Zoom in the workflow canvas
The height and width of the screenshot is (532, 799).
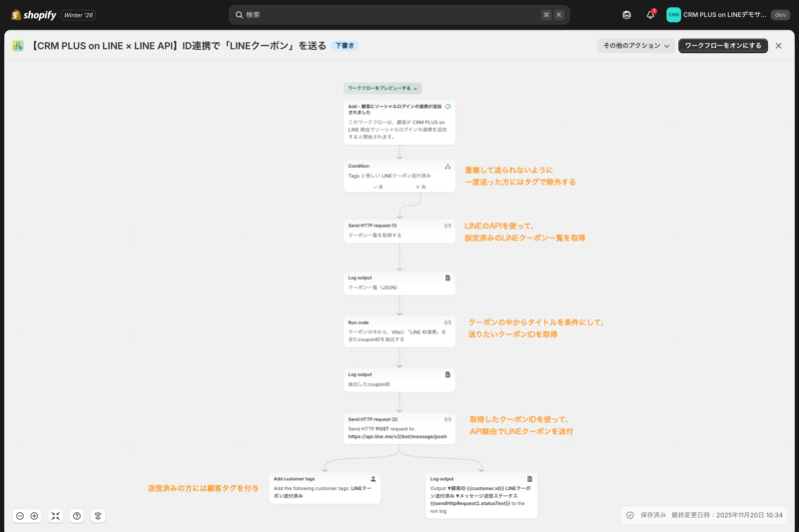tap(34, 516)
